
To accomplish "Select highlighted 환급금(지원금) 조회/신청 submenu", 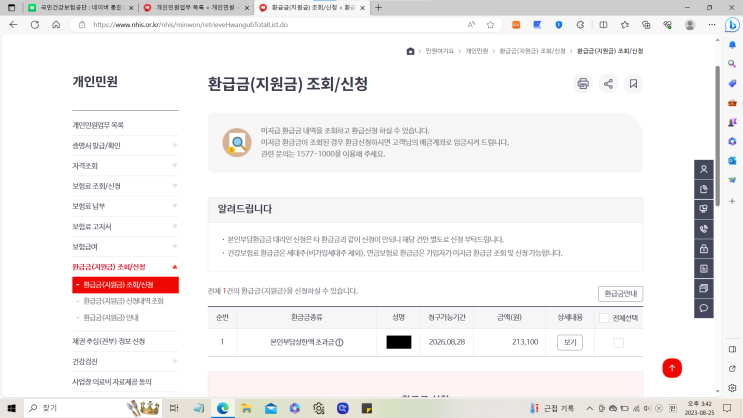I will pyautogui.click(x=125, y=285).
